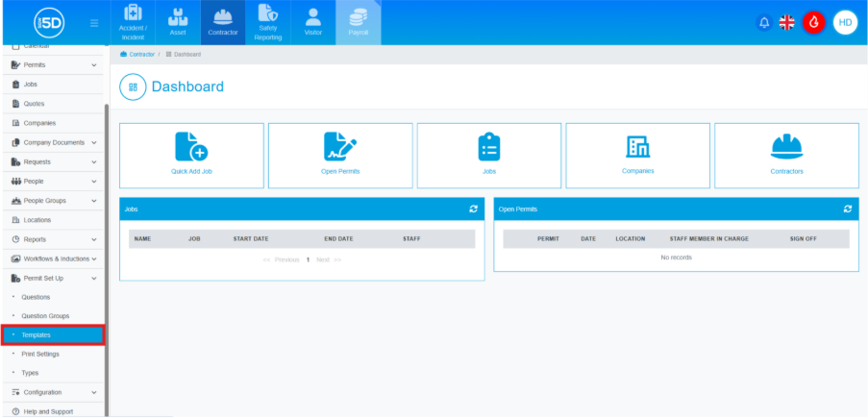Image resolution: width=868 pixels, height=418 pixels.
Task: Switch to the Safety Reporting module tab
Action: [x=268, y=22]
